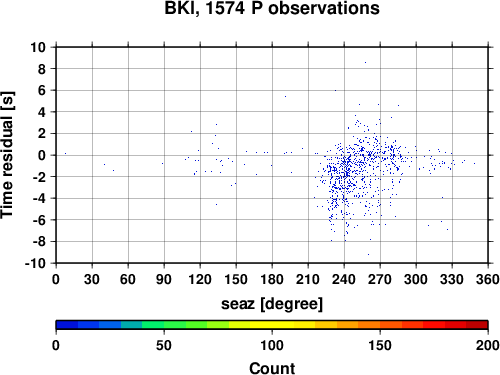Click the x-axis tick label '300'
The height and width of the screenshot is (375, 500).
click(x=416, y=279)
